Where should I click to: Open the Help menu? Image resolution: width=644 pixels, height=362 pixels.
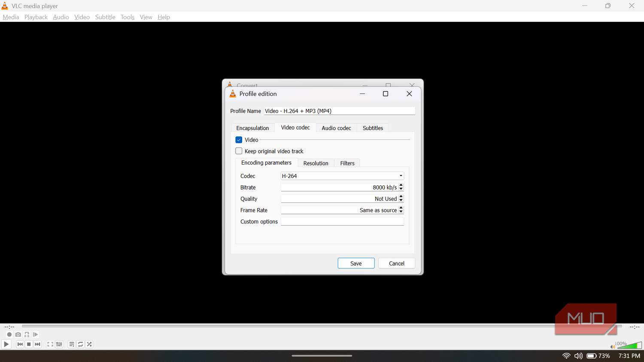pos(164,17)
